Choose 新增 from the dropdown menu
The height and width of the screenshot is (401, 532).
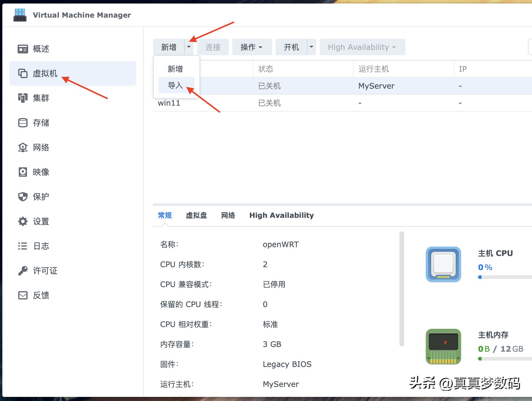pos(176,69)
